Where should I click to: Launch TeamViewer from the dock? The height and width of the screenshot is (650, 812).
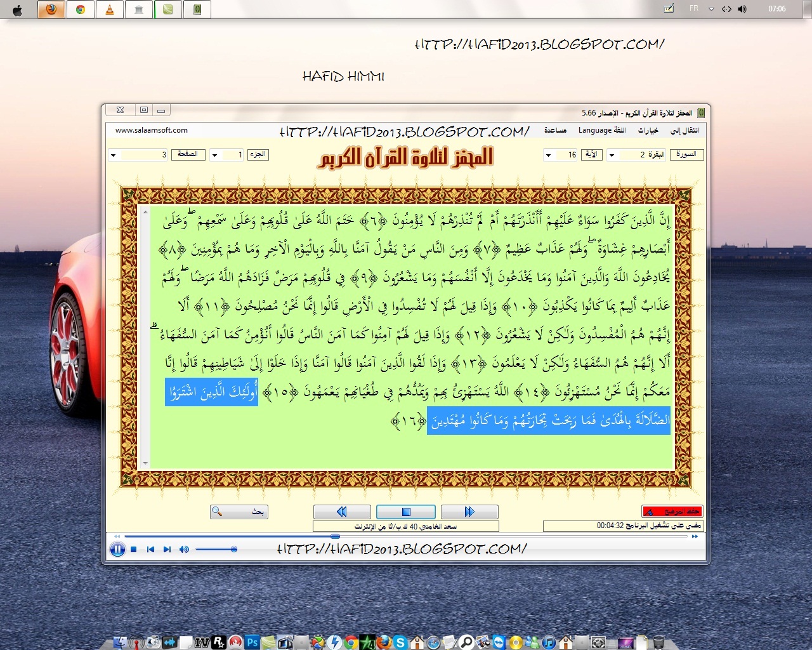coord(499,642)
